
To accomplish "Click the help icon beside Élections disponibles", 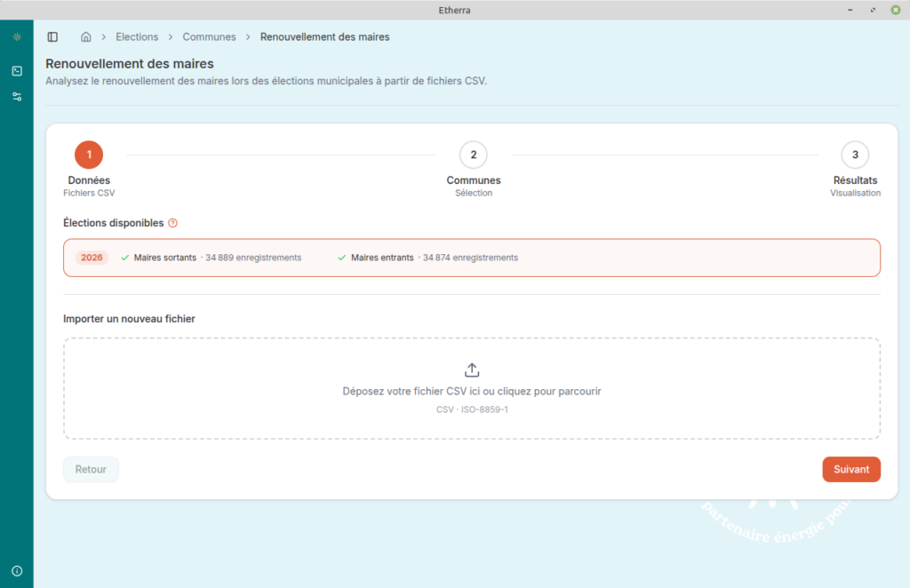I will 172,223.
